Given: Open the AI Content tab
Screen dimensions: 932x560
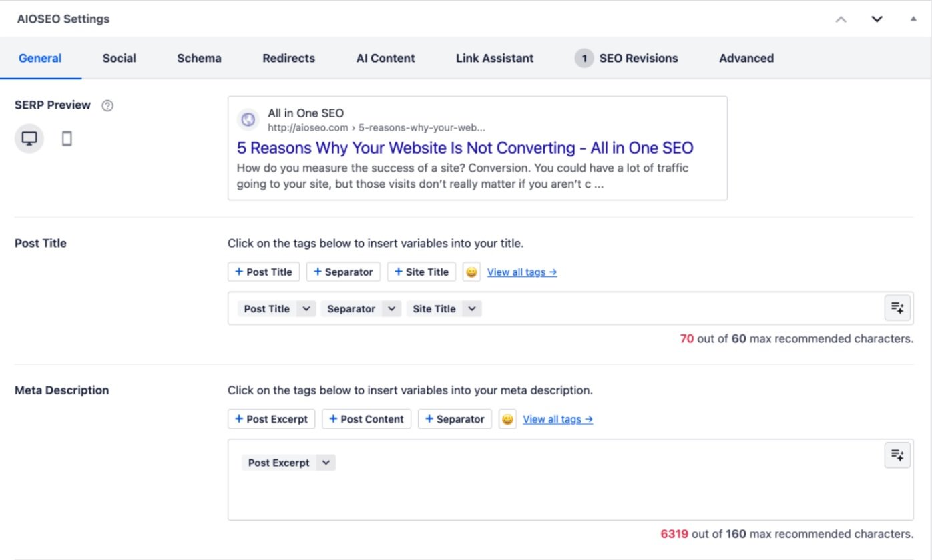Looking at the screenshot, I should pyautogui.click(x=385, y=58).
